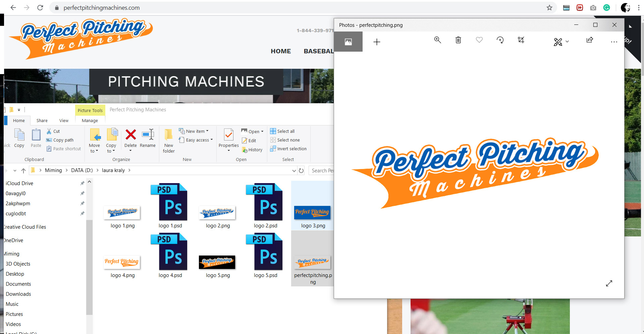Refresh the Explorer folder view
The image size is (644, 334).
point(301,171)
